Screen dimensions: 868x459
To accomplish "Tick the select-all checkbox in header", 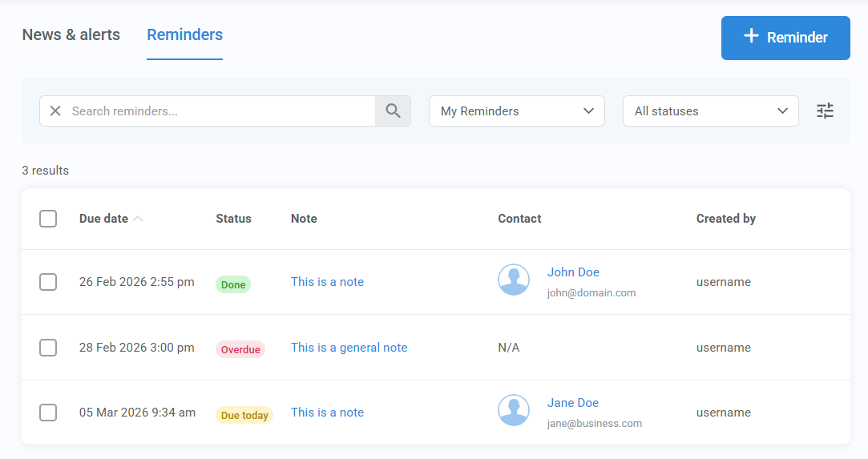I will (48, 219).
